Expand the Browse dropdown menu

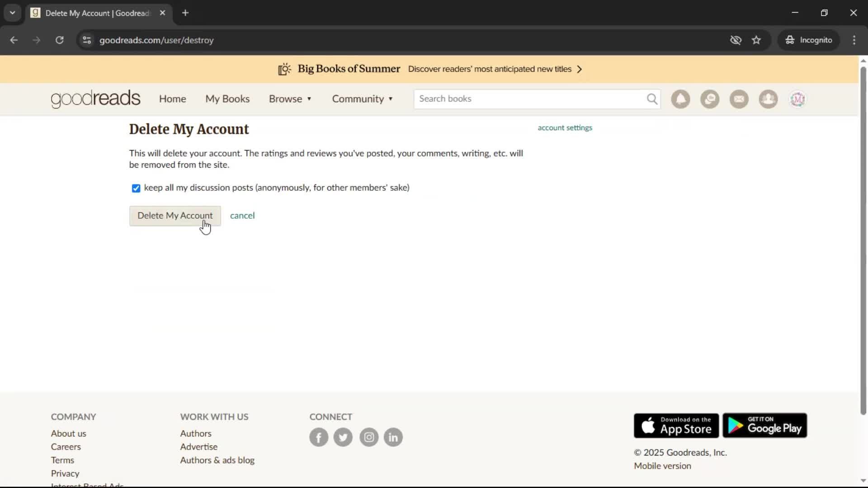[290, 99]
